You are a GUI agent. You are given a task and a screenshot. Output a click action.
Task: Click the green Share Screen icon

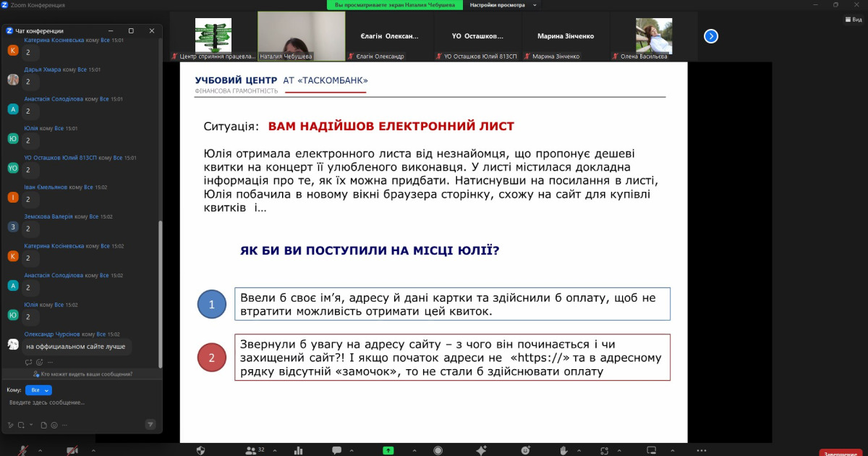tap(388, 450)
